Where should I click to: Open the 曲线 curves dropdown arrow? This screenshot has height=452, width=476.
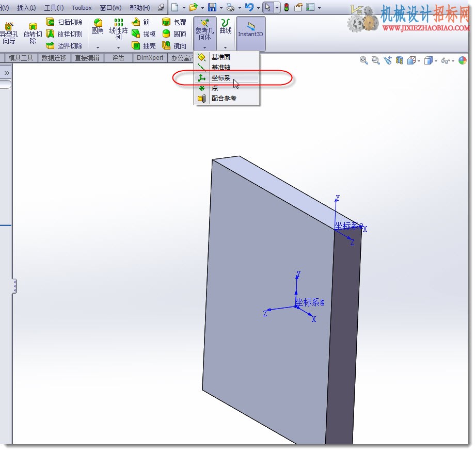tap(225, 47)
